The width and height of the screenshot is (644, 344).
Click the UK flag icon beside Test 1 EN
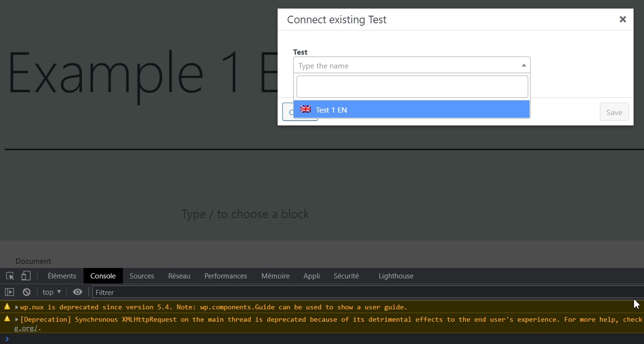pyautogui.click(x=306, y=109)
